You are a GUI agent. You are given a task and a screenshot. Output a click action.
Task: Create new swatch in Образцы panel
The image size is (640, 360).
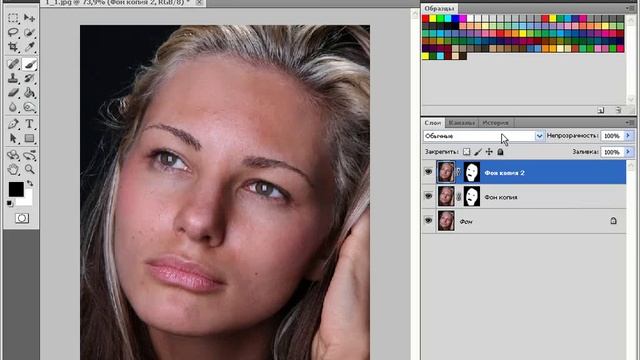tap(601, 110)
